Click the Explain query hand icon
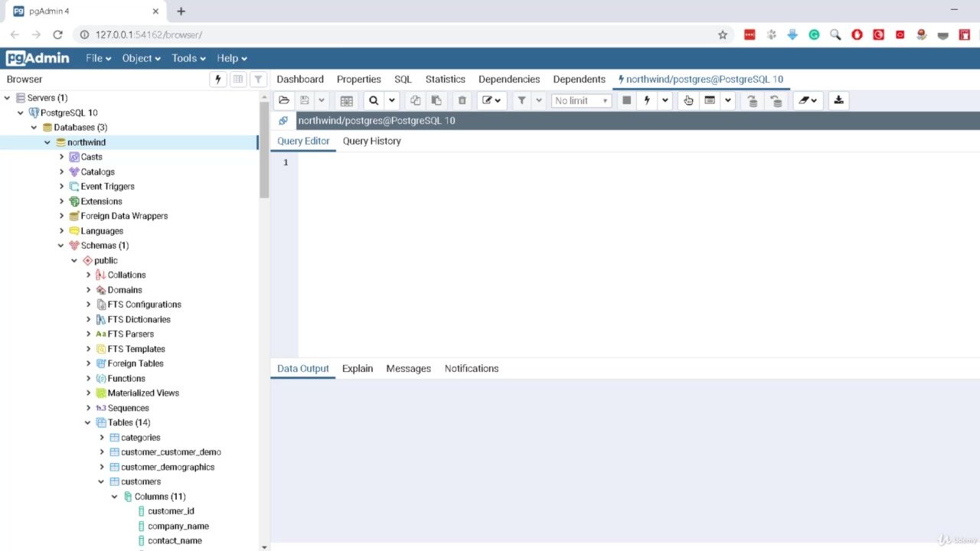The height and width of the screenshot is (551, 980). (x=688, y=100)
